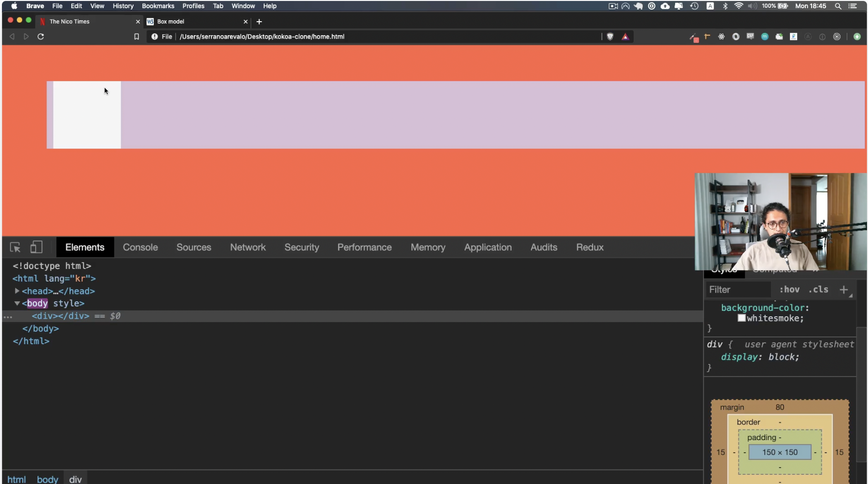Click the Filter styles input field
This screenshot has height=484, width=868.
click(x=738, y=290)
